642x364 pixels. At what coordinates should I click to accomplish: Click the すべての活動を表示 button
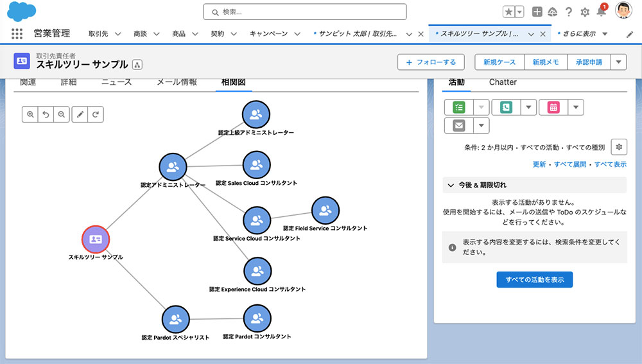[x=534, y=280]
